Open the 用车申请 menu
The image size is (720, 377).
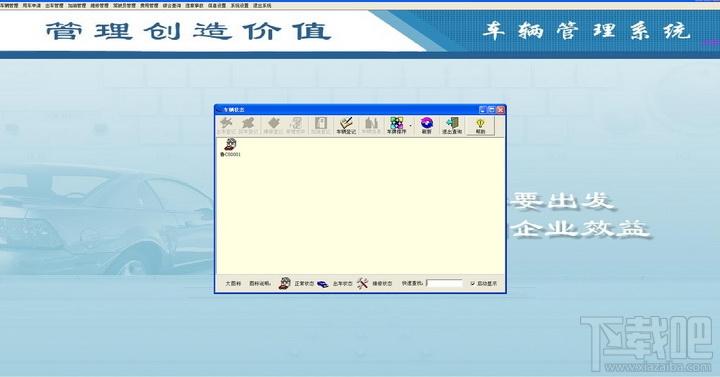pyautogui.click(x=32, y=6)
